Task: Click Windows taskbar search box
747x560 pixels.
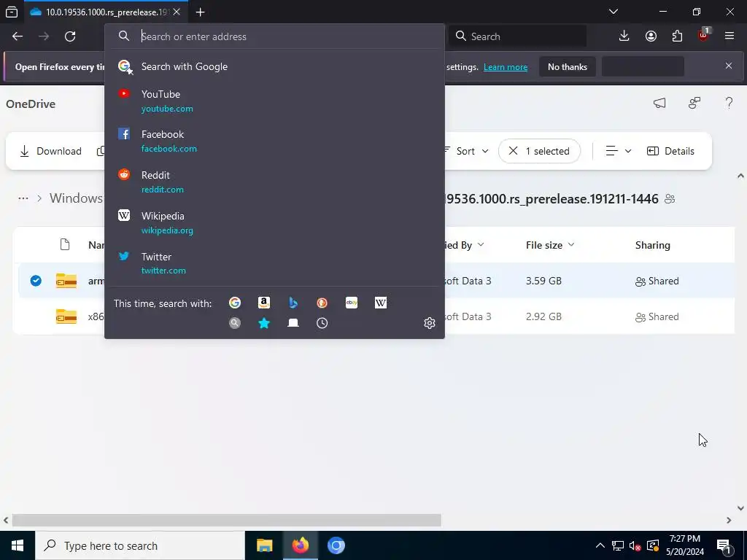Action: click(x=139, y=545)
